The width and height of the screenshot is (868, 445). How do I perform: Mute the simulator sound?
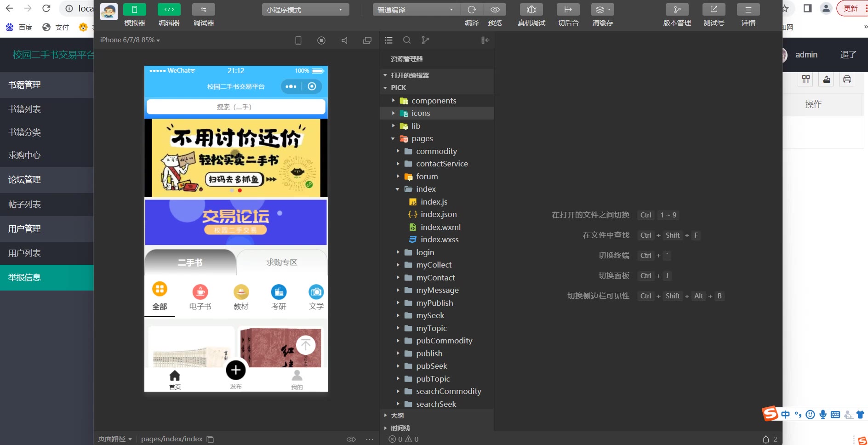(x=344, y=40)
